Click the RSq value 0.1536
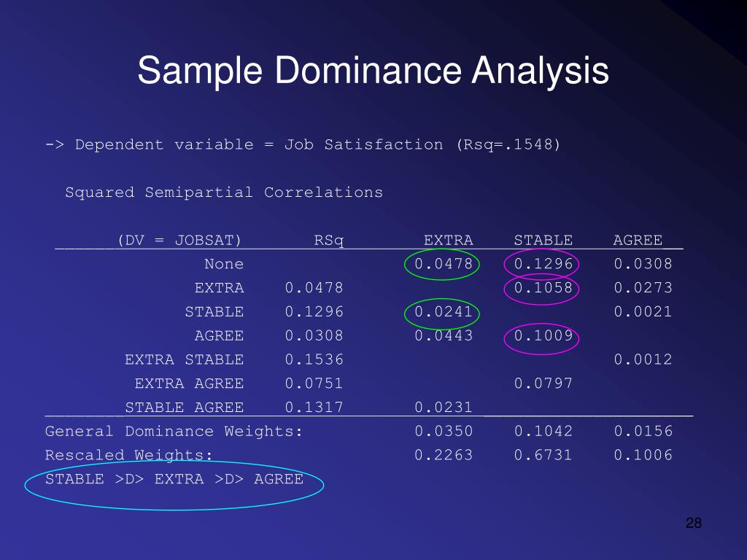The image size is (747, 560). (314, 359)
